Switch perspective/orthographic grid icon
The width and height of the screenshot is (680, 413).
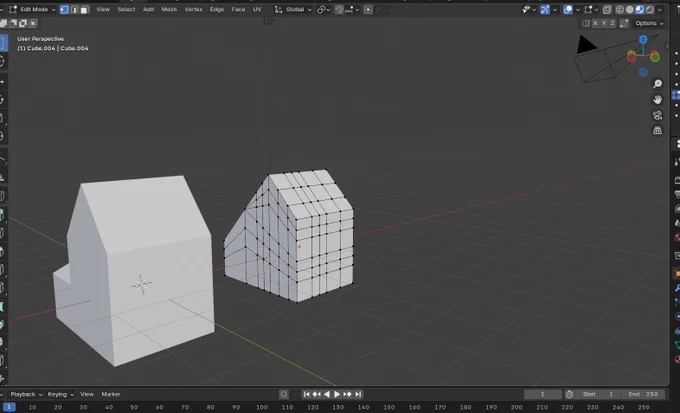[657, 130]
